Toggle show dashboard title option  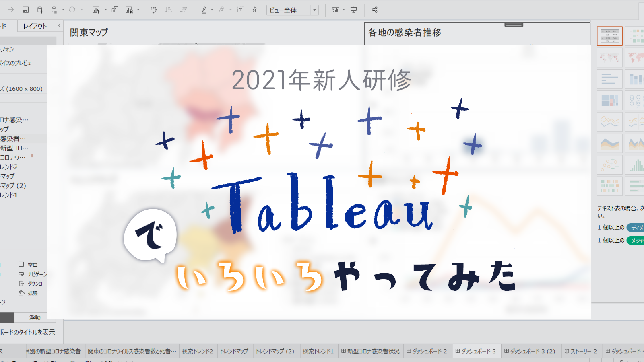click(x=27, y=332)
